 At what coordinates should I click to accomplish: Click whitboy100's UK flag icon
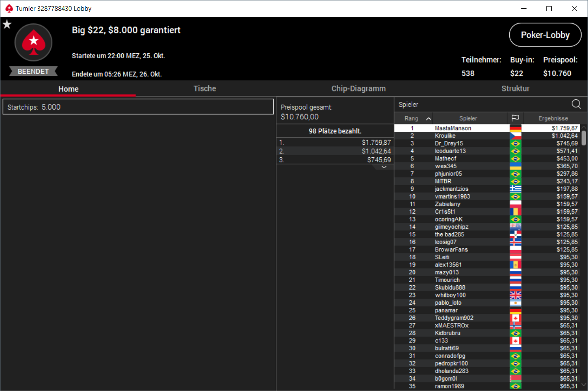coord(515,295)
